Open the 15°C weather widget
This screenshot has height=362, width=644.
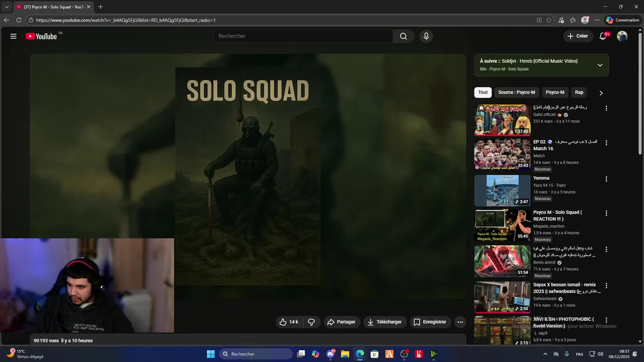pyautogui.click(x=25, y=354)
